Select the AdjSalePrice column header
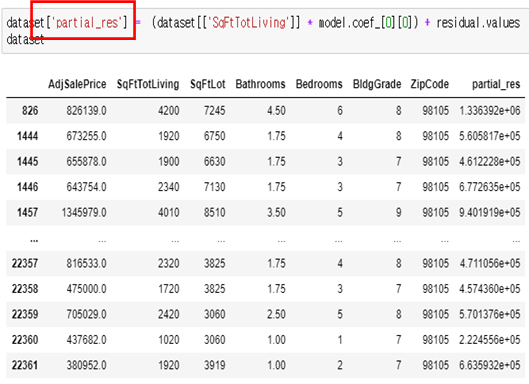 77,84
